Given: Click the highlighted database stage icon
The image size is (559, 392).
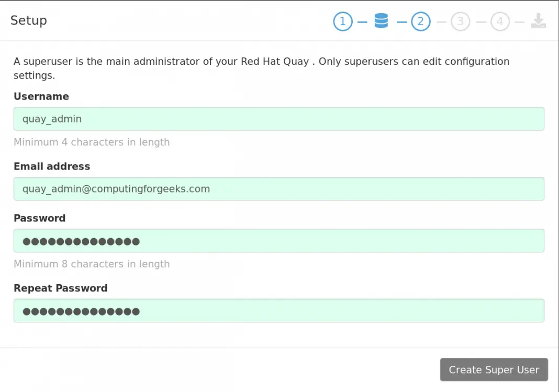Looking at the screenshot, I should (x=382, y=21).
